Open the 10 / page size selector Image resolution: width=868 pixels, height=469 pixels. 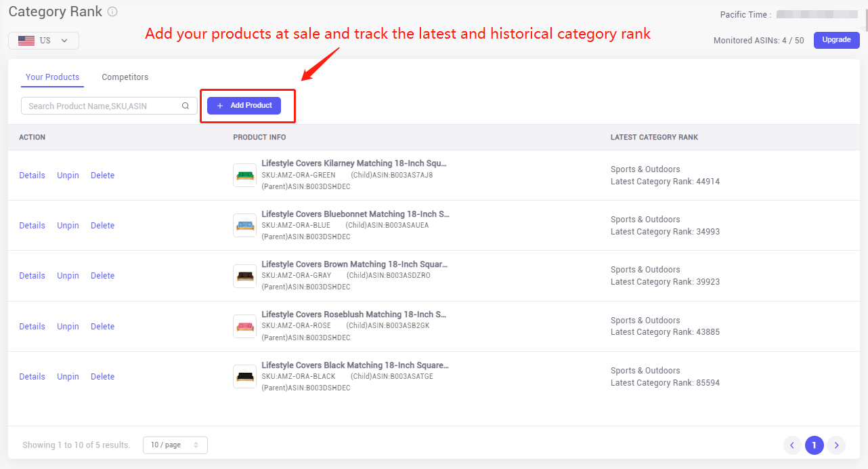click(x=175, y=445)
